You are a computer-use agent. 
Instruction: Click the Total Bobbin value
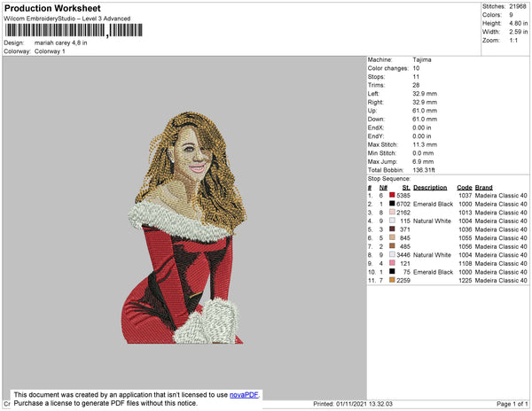(424, 170)
